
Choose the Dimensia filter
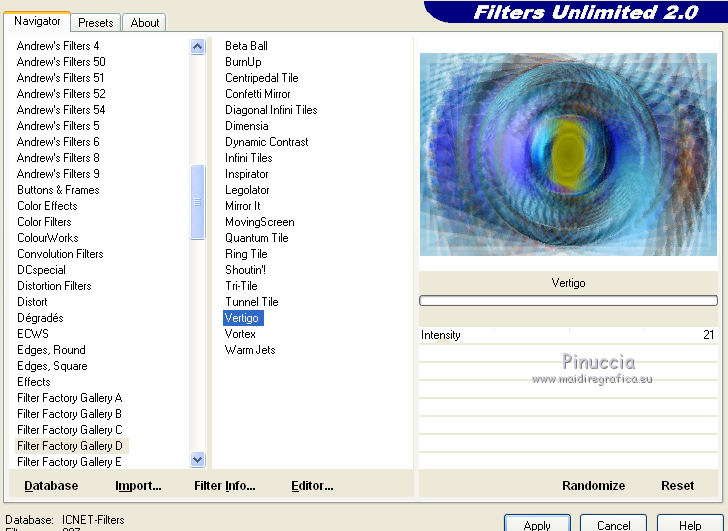coord(247,126)
